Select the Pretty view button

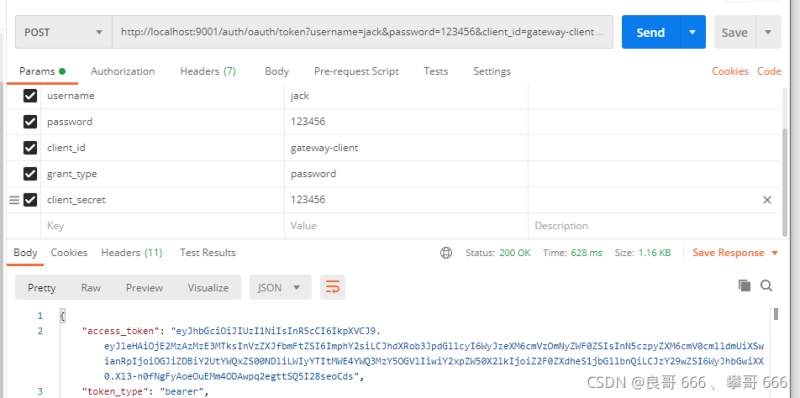(42, 288)
